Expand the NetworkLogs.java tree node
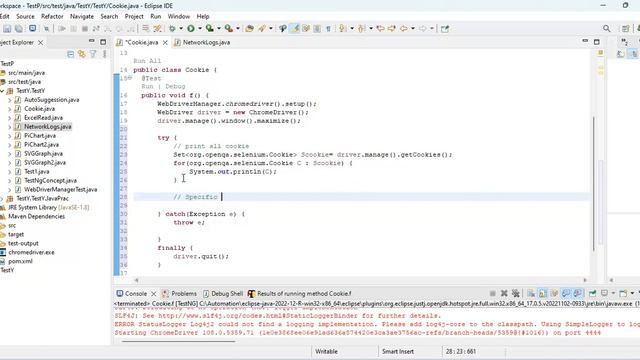The image size is (640, 360). (x=9, y=127)
